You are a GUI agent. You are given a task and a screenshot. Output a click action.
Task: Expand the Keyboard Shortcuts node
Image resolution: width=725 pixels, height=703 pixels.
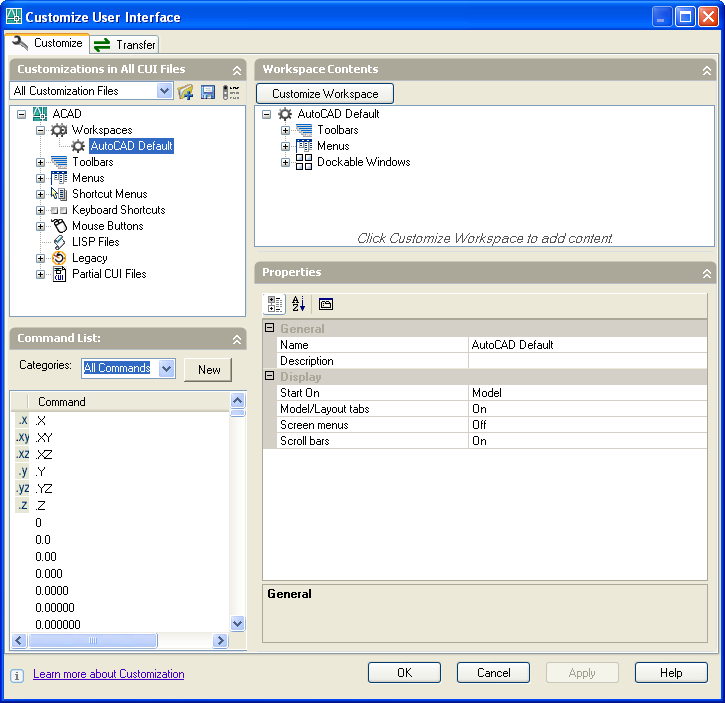41,210
